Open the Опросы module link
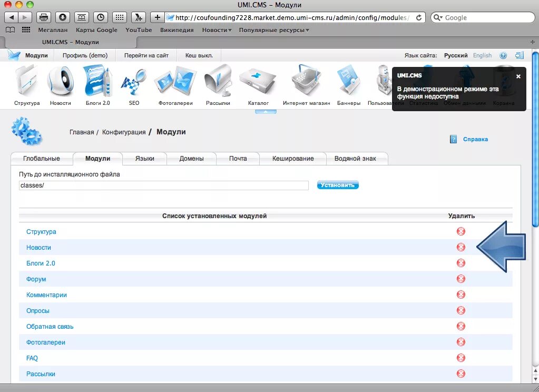Screen dimensions: 539x392 click(x=38, y=310)
